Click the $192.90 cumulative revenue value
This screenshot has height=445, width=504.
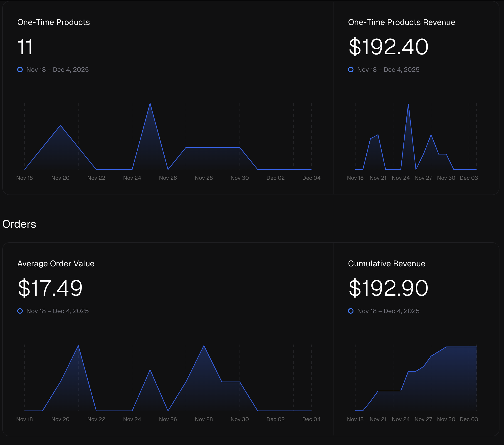pos(388,288)
